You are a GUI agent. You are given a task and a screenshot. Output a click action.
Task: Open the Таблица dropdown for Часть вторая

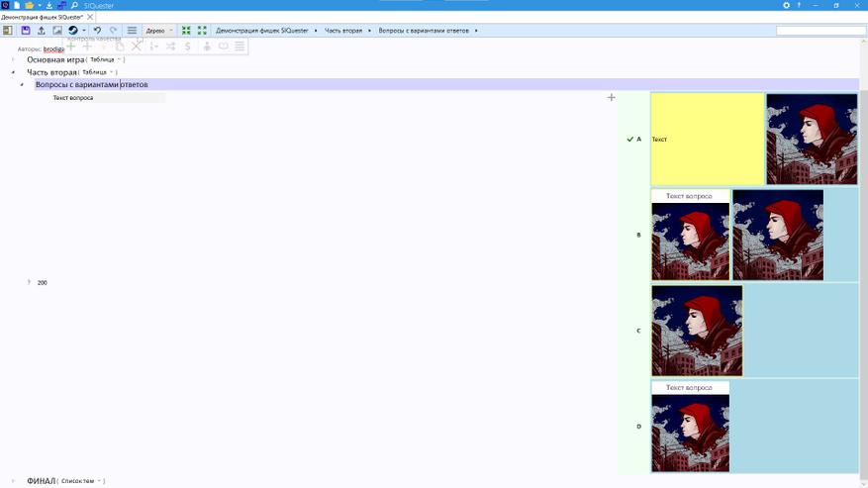click(97, 72)
